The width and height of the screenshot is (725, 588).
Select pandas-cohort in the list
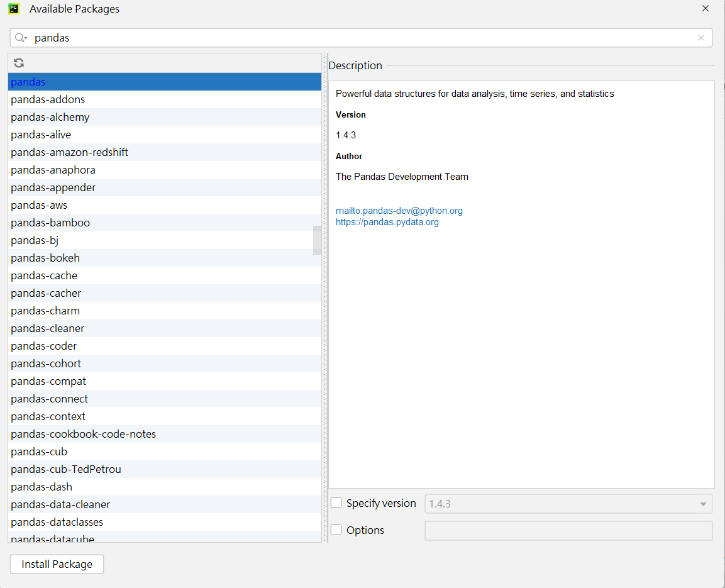point(165,363)
